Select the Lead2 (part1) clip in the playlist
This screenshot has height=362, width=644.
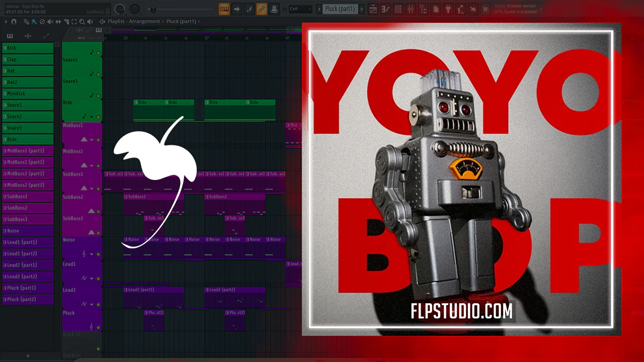[x=153, y=297]
